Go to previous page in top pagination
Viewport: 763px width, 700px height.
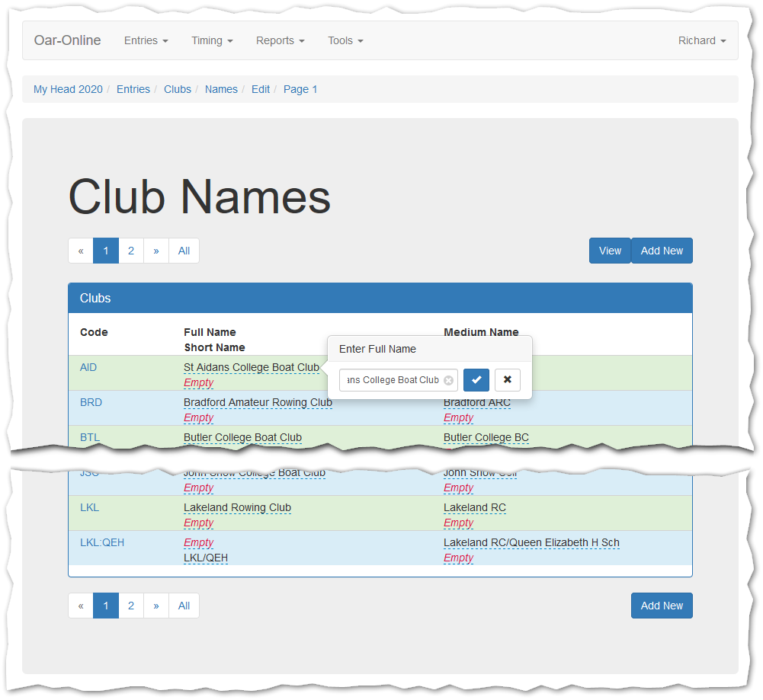[81, 251]
